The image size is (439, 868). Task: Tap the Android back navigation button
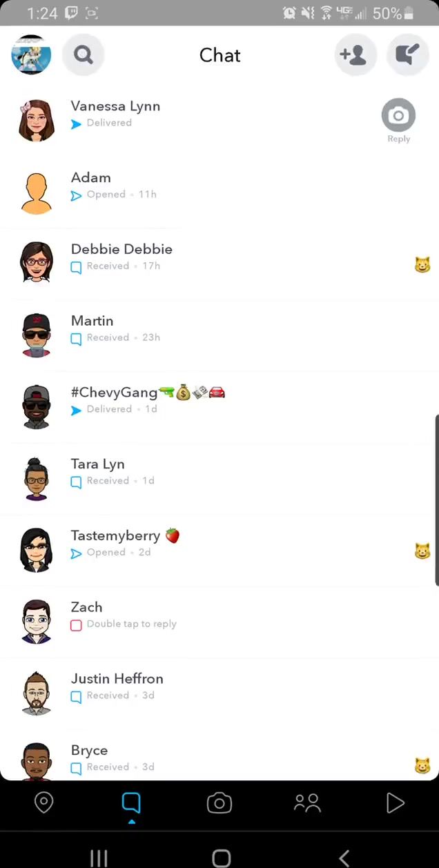pos(344,858)
